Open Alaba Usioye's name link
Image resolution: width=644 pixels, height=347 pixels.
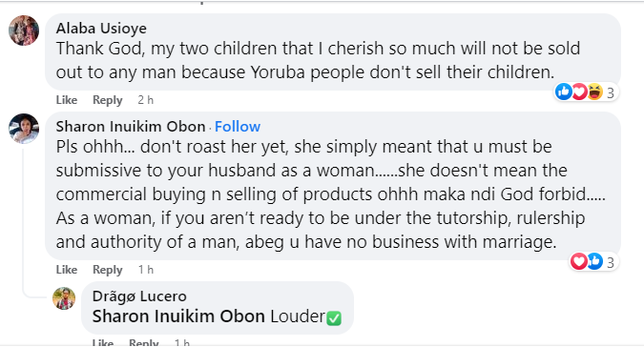[x=101, y=29]
